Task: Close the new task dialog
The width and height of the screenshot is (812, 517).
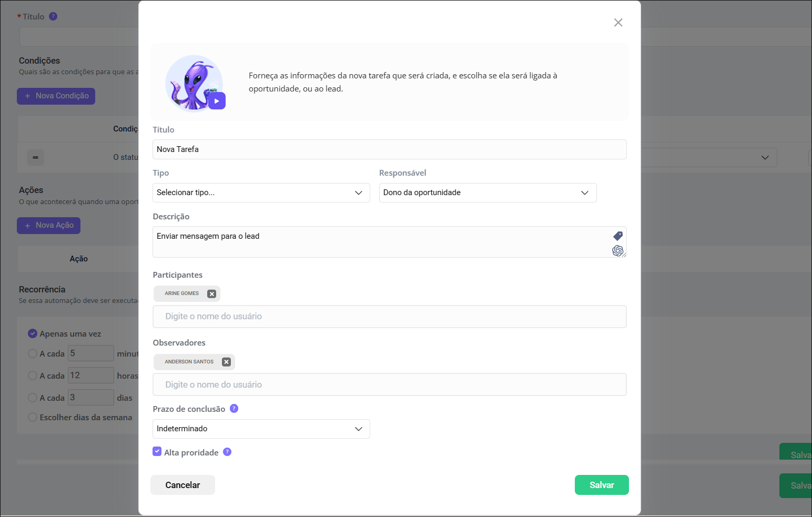Action: pos(618,23)
